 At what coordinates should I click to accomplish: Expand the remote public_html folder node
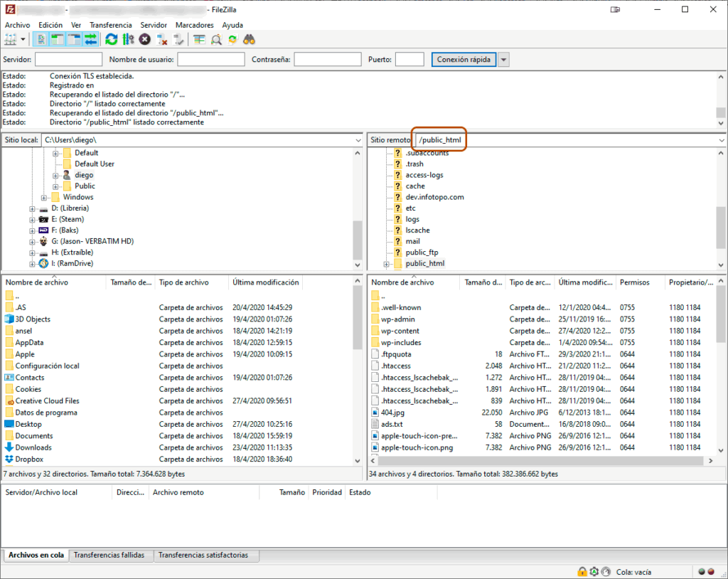point(387,264)
